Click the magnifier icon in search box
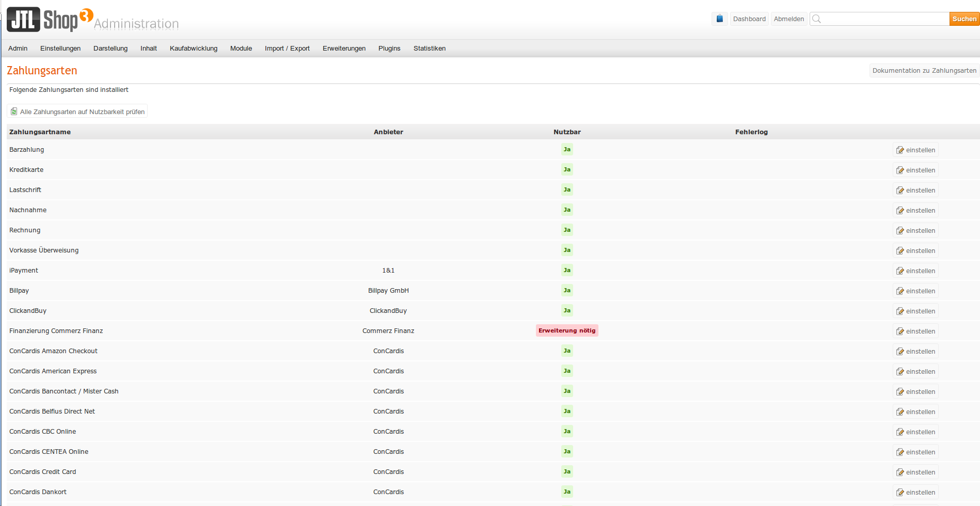980x506 pixels. (x=816, y=19)
